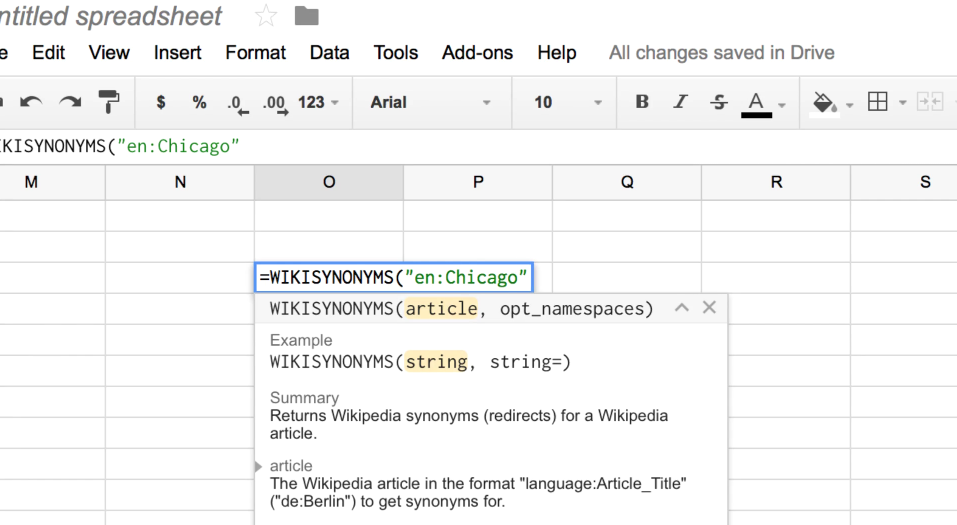This screenshot has height=525, width=957.
Task: Star the untitled spreadsheet
Action: coord(266,15)
